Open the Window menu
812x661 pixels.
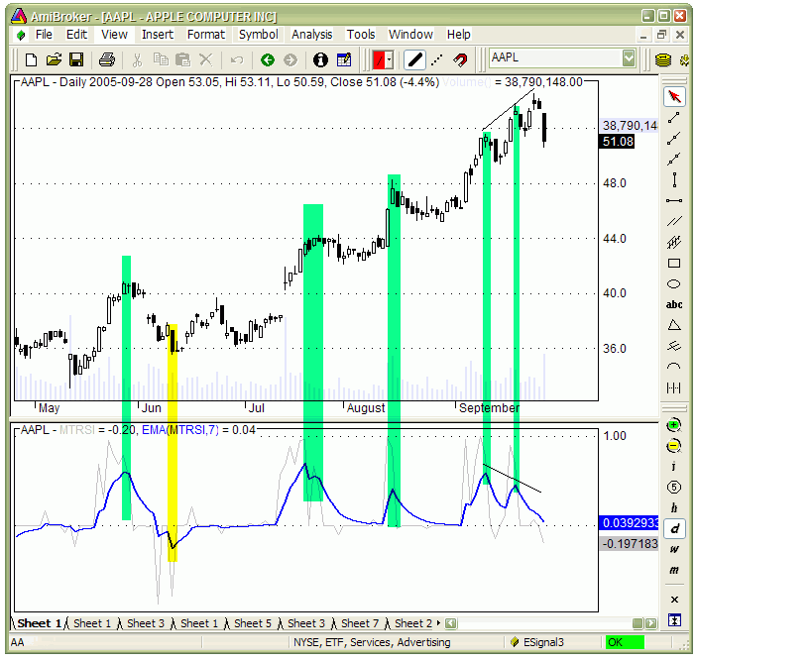[x=410, y=35]
